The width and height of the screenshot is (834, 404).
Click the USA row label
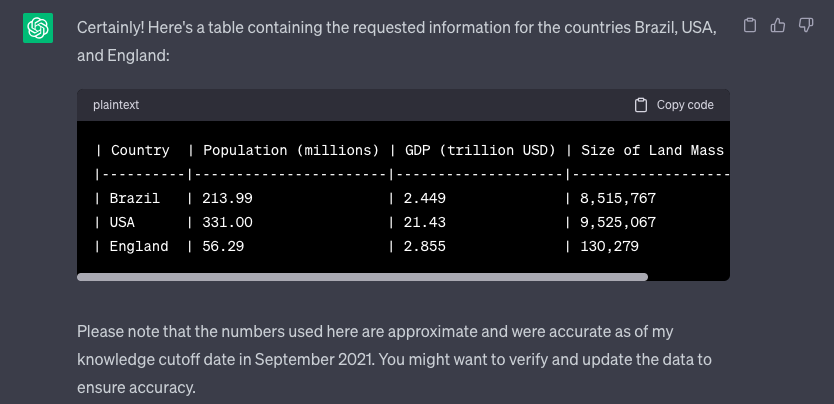click(123, 223)
